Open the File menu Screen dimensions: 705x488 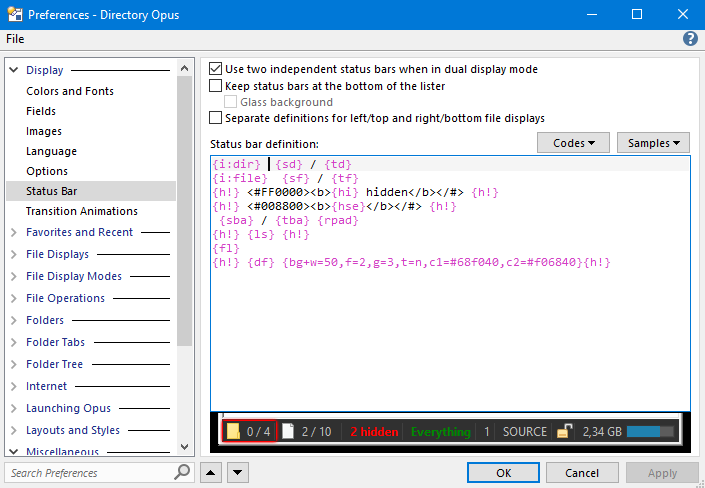(15, 39)
